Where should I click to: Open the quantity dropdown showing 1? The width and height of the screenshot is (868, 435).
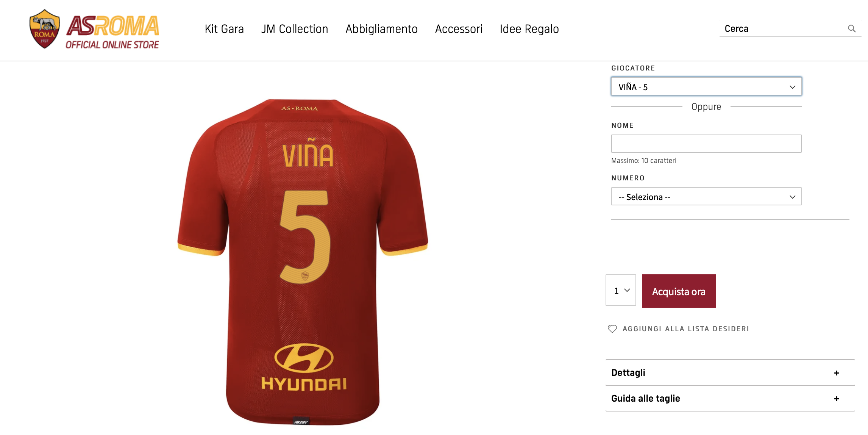621,290
